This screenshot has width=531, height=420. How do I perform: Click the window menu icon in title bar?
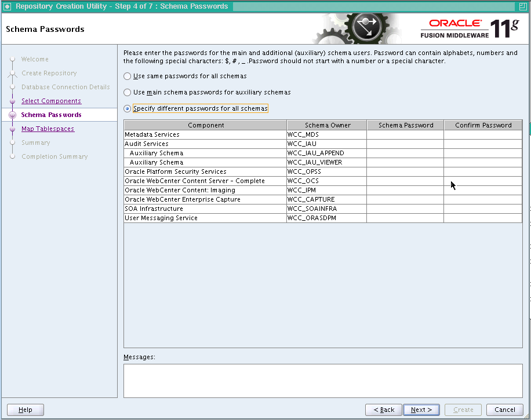tap(7, 6)
